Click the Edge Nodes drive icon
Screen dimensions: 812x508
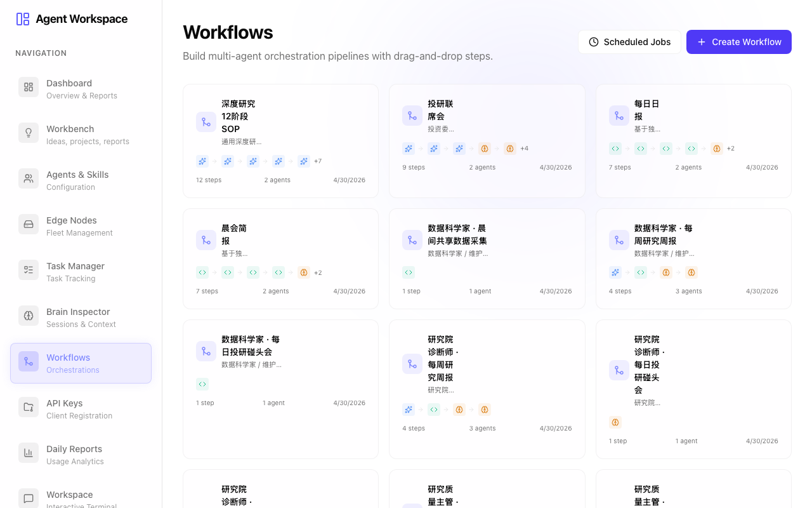[29, 224]
